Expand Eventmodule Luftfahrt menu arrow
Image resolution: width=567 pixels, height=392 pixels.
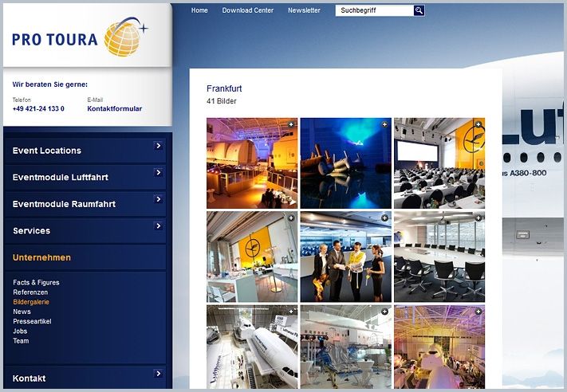(x=159, y=173)
